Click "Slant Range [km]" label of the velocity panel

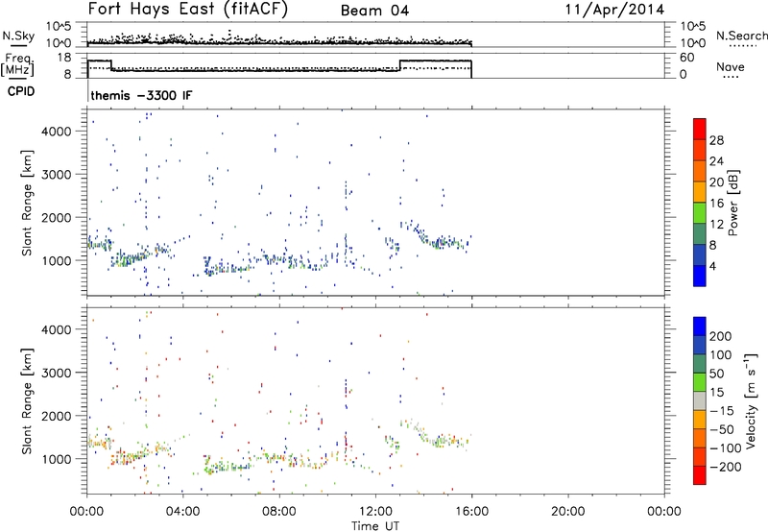coord(27,401)
